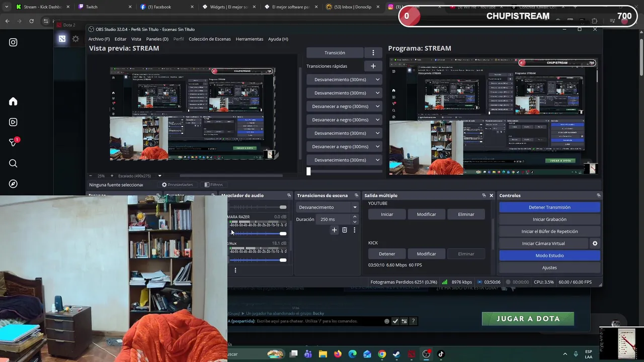Open the Transición three-dot options menu
This screenshot has height=362, width=644.
[x=373, y=53]
